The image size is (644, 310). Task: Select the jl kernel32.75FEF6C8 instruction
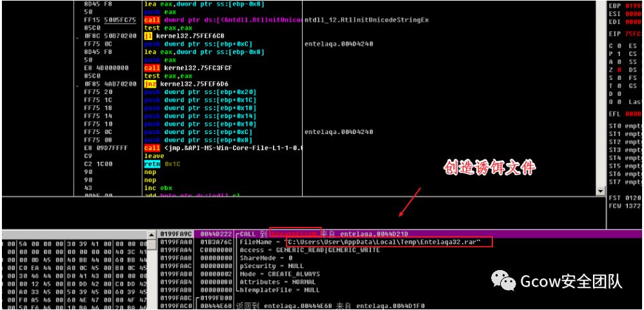click(x=185, y=36)
